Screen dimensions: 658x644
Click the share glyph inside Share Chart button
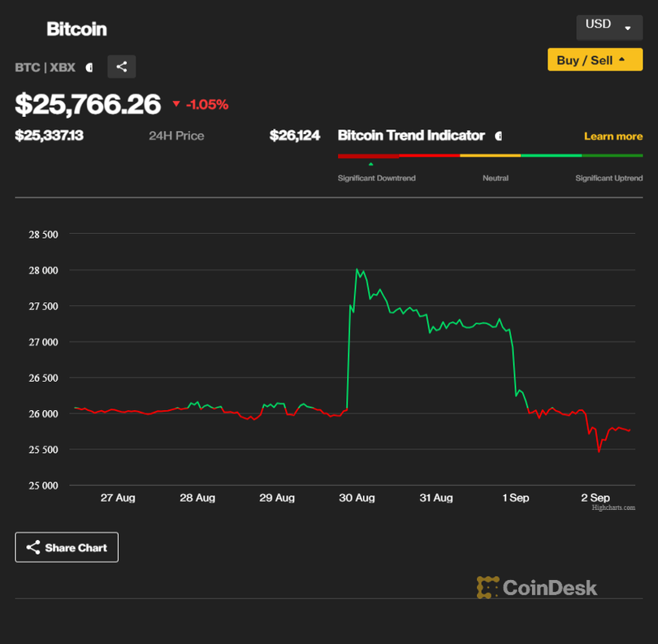pos(32,547)
